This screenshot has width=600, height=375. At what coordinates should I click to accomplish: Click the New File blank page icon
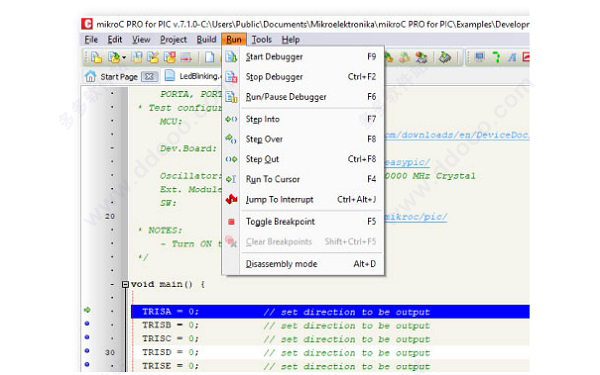209,57
